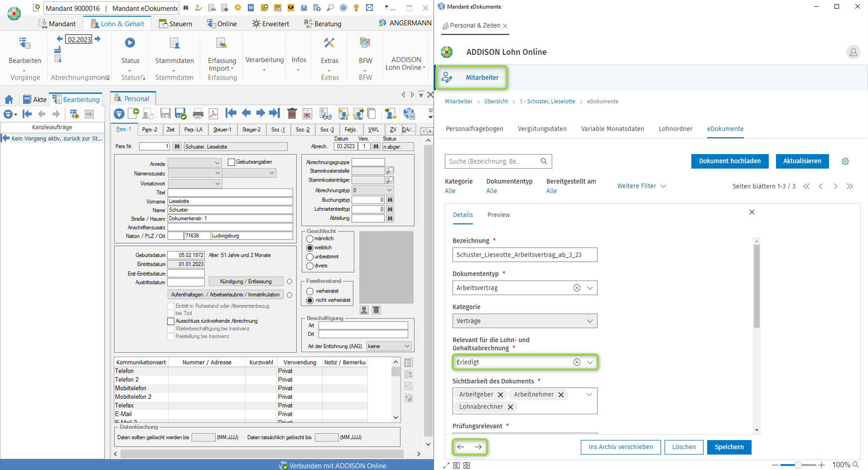Click the Dokument hochladen button
Viewport: 868px width, 470px height.
[x=729, y=161]
